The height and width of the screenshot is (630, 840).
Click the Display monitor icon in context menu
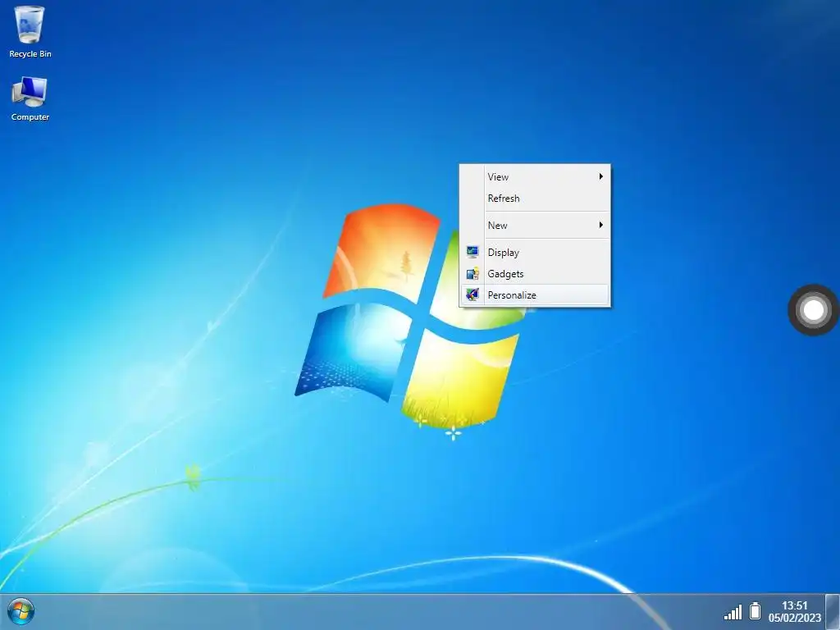(472, 252)
